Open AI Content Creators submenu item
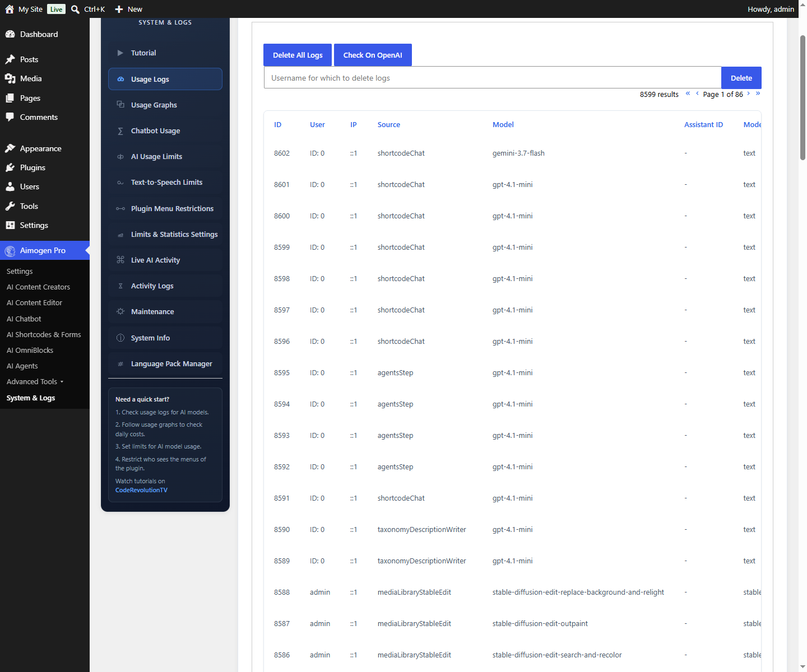Viewport: 807px width, 672px height. click(38, 287)
